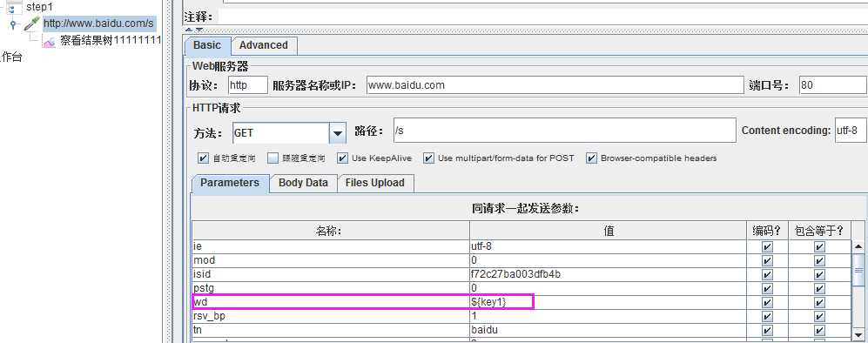Screen dimensions: 868x343
Task: Select the 察看结果树11111111 tree node
Action: tap(111, 40)
